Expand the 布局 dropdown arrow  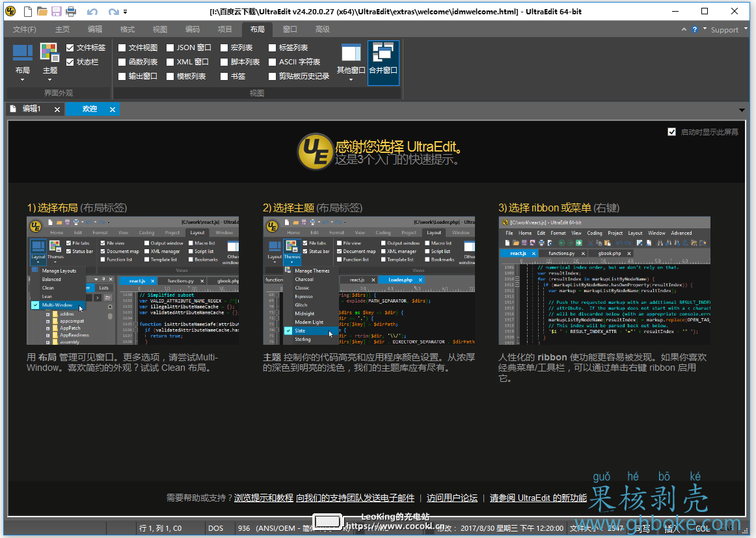coord(22,80)
